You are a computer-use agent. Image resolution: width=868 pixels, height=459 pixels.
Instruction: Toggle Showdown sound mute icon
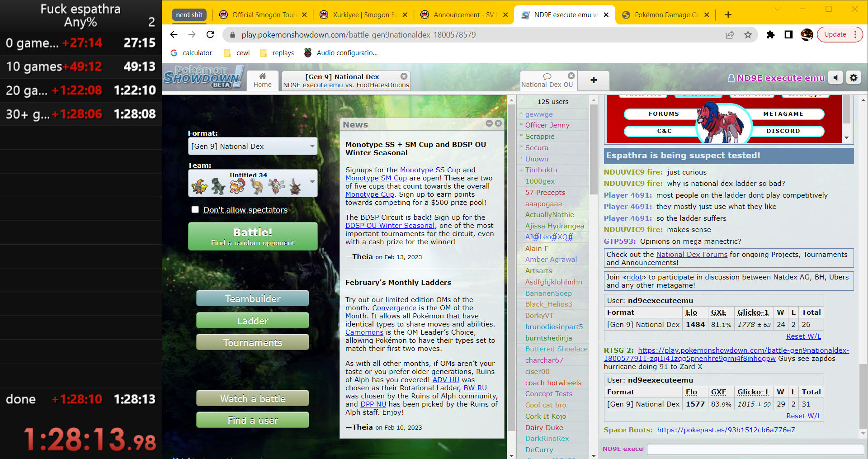[835, 78]
